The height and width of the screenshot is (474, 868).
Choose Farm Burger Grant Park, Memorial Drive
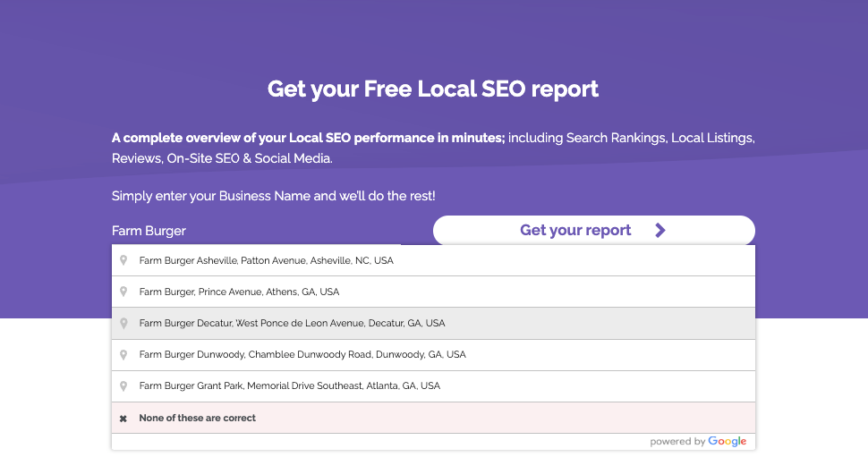(x=433, y=386)
